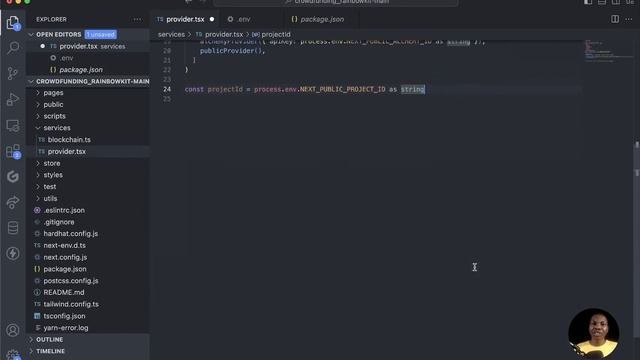This screenshot has height=360, width=640.
Task: Select package.json under Open Editors
Action: (x=81, y=70)
